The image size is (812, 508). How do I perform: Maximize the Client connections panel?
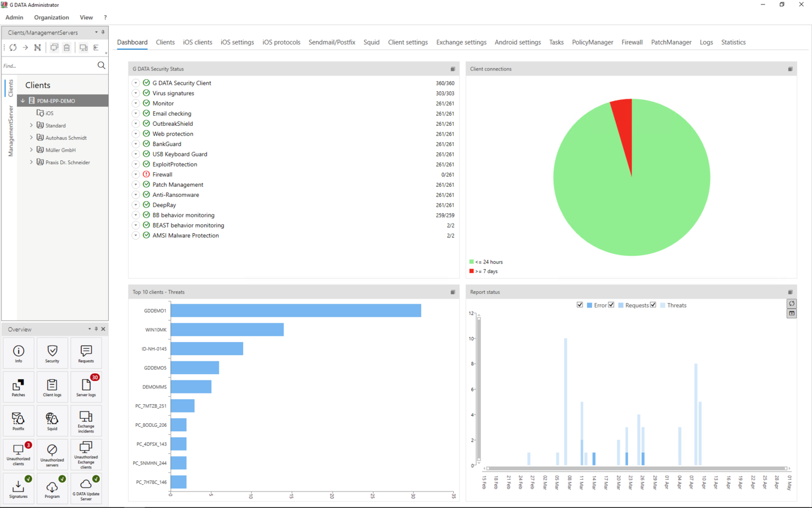[790, 69]
